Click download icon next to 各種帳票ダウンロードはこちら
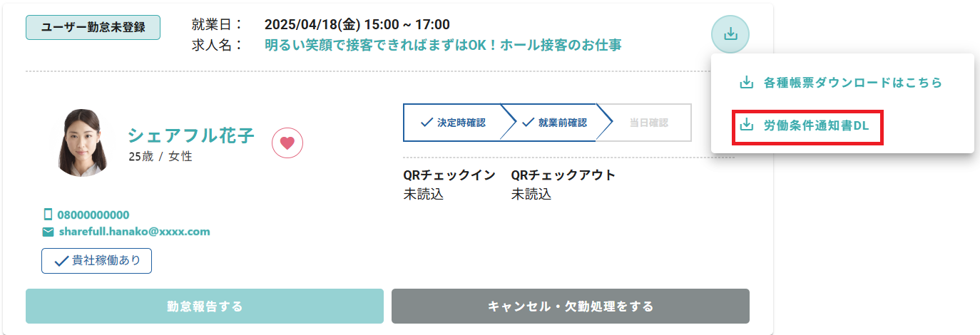980x335 pixels. coord(746,83)
